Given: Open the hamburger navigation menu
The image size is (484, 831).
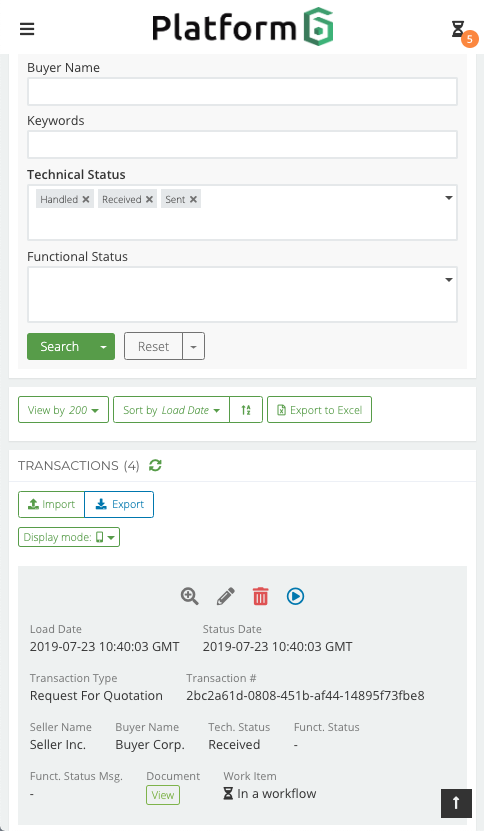Looking at the screenshot, I should pyautogui.click(x=27, y=29).
